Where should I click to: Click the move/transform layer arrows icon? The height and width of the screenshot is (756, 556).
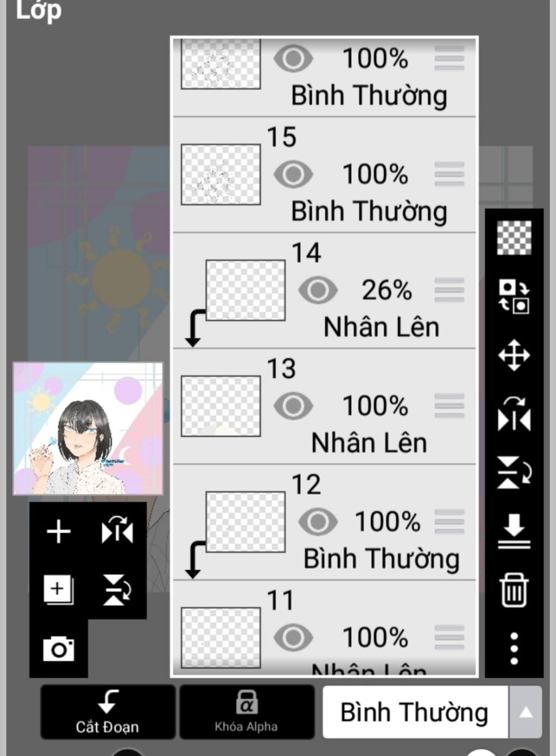pos(514,356)
